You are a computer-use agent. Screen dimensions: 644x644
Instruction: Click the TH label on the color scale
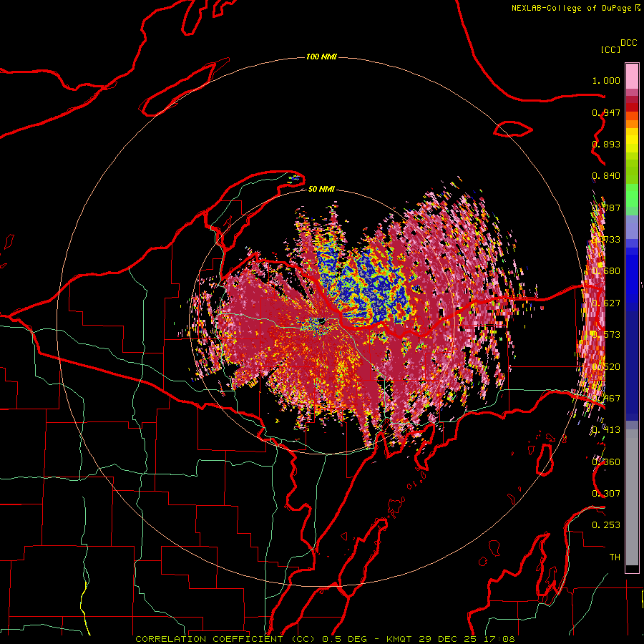click(615, 557)
